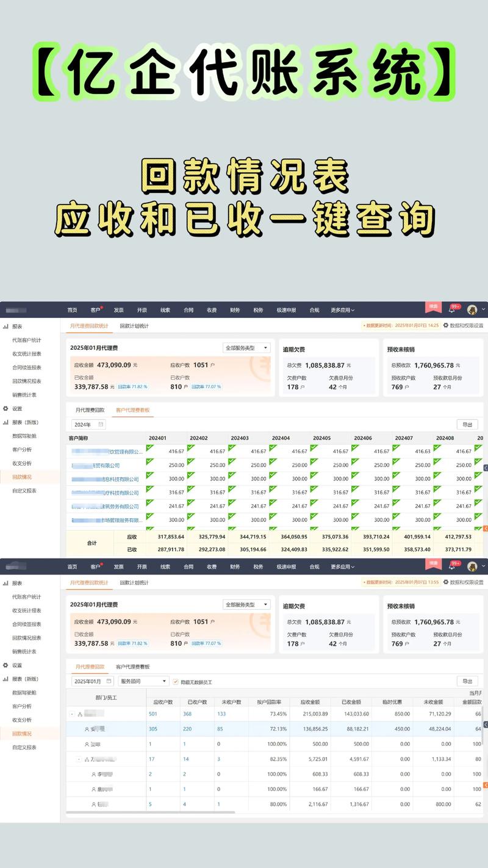Image resolution: width=488 pixels, height=868 pixels.
Task: Click the 按户回款率 column header
Action: point(270,702)
